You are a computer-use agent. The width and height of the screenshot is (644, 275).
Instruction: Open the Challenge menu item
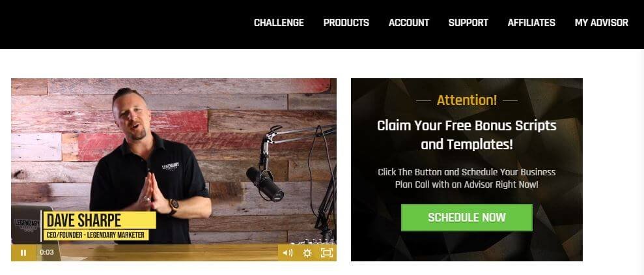pos(279,23)
